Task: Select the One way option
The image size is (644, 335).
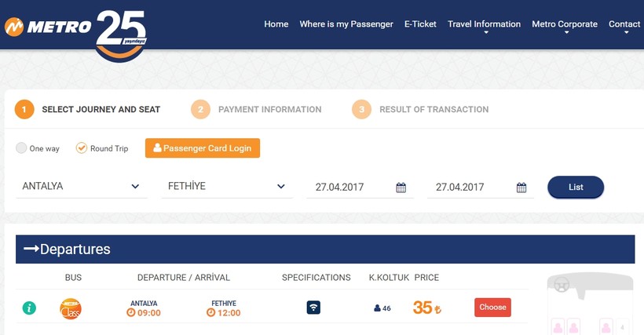Action: coord(22,148)
